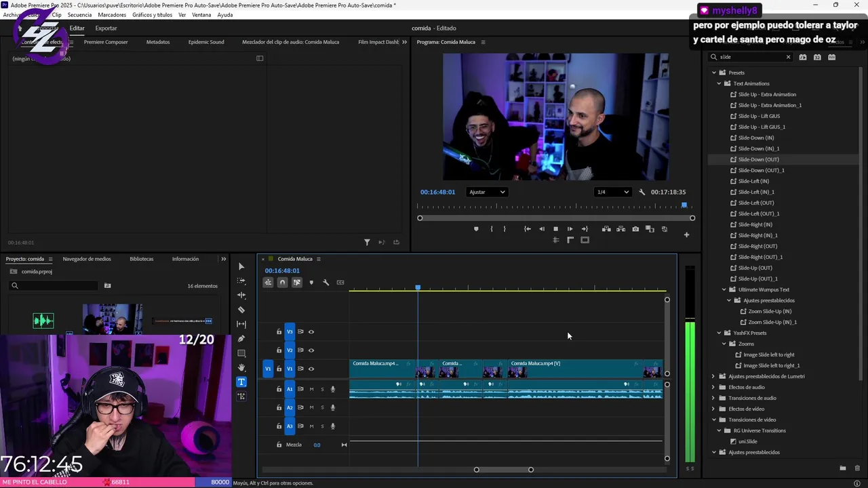Toggle visibility of track V3
The width and height of the screenshot is (868, 488).
[311, 332]
